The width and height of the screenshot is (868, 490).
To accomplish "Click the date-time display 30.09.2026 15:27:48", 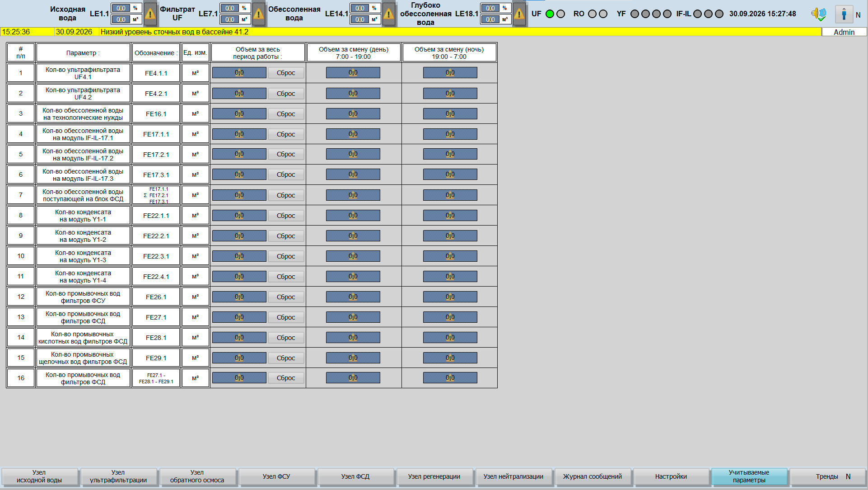I will (762, 14).
